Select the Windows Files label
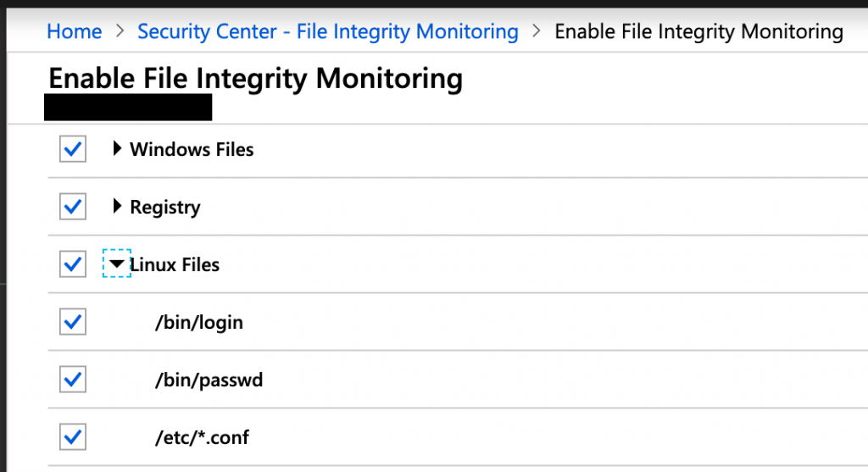 point(192,149)
